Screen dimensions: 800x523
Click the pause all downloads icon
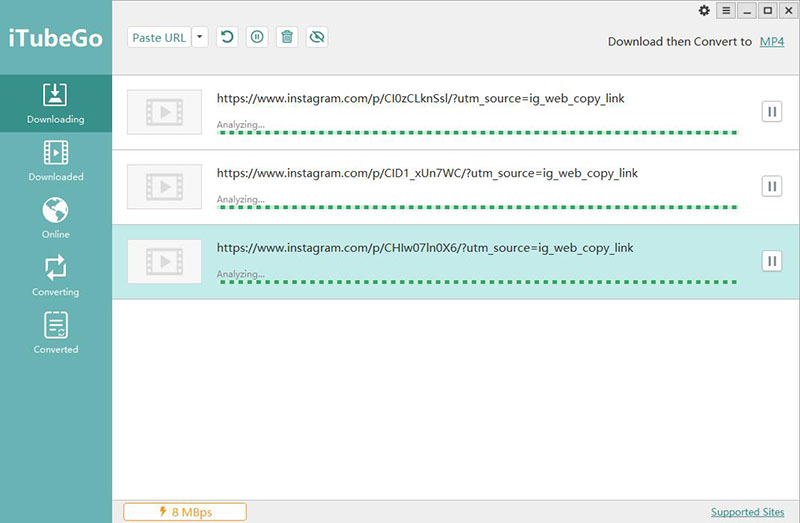257,37
